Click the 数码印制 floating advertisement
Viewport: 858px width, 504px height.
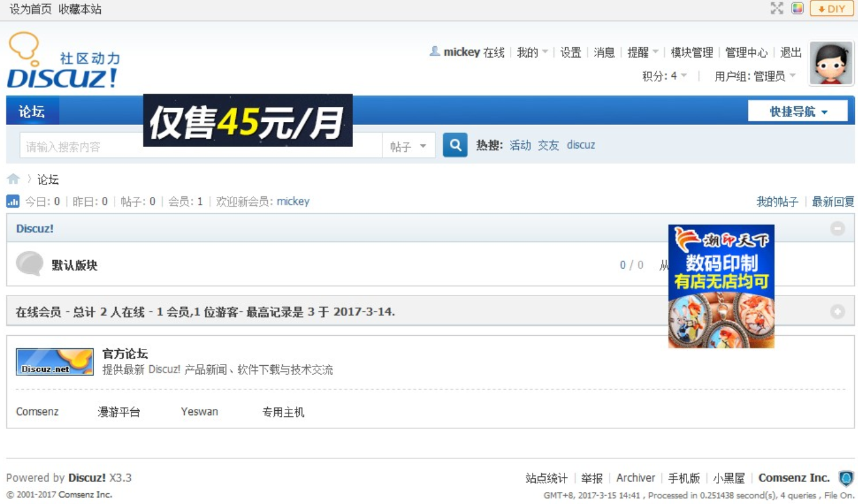click(x=721, y=286)
